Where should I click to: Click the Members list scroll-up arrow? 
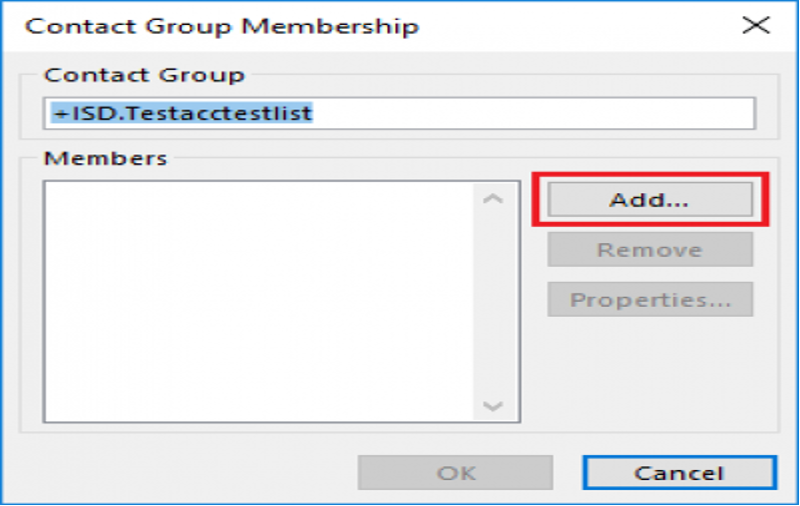click(493, 199)
